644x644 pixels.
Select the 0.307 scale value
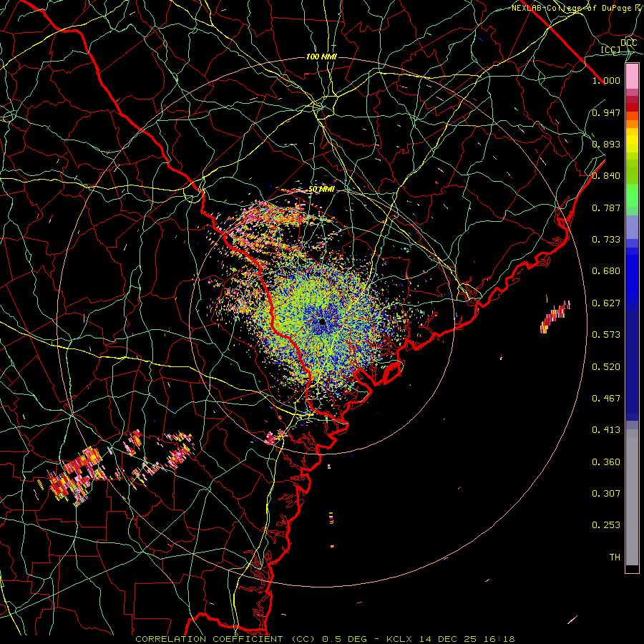coord(606,494)
